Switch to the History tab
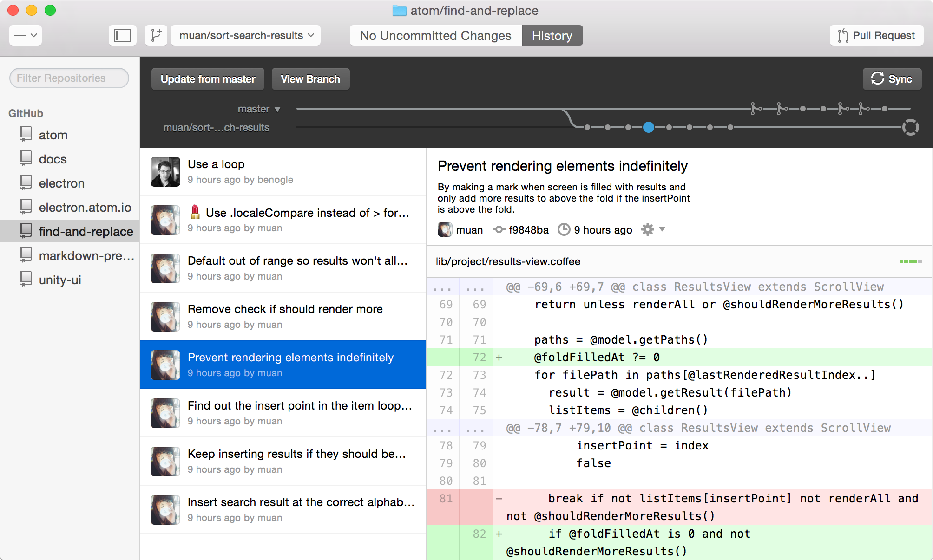The width and height of the screenshot is (933, 560). coord(552,35)
